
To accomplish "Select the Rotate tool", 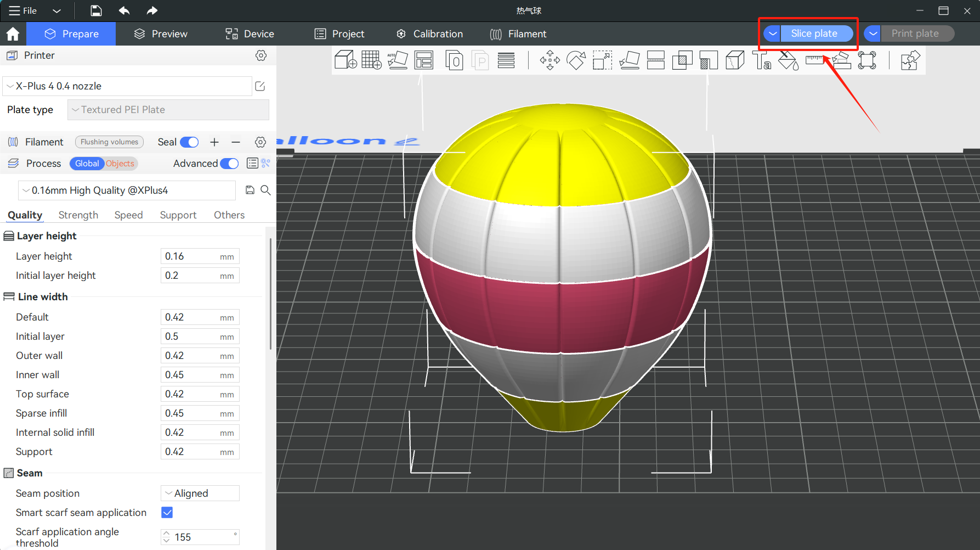I will [x=576, y=60].
